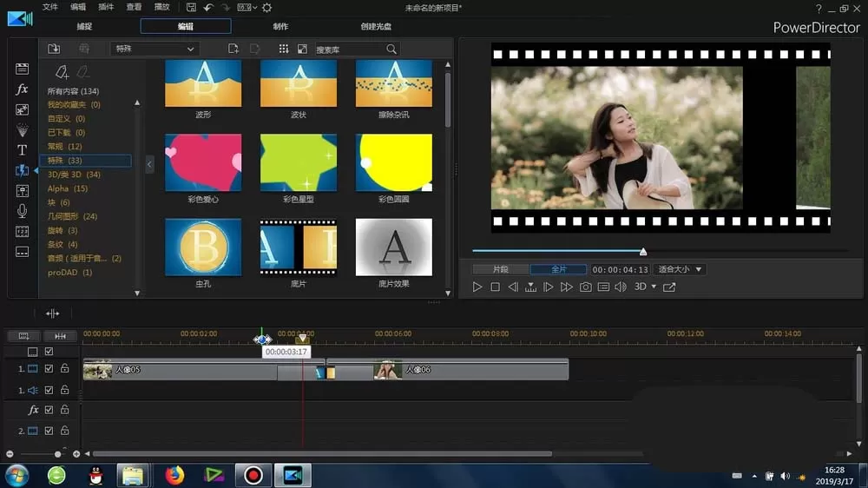
Task: Click the stop button in preview
Action: coord(496,287)
